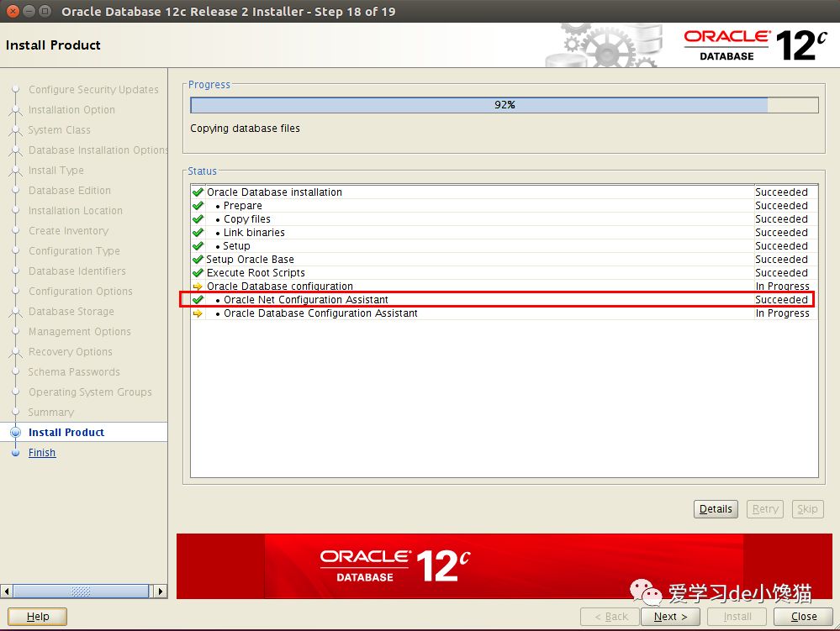
Task: Click 'In Progress' status of Oracle Database configuration
Action: (x=782, y=287)
